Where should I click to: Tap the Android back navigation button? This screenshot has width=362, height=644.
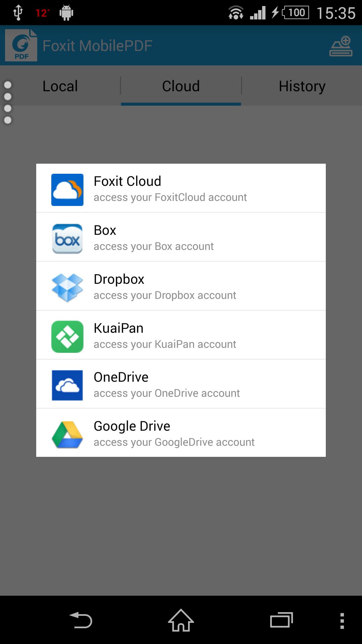81,620
